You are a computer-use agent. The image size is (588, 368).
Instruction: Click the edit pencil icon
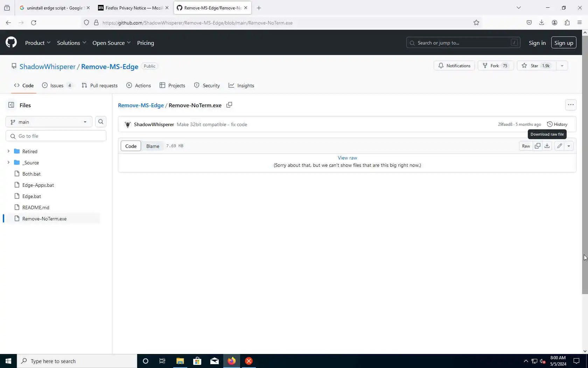[x=560, y=146]
